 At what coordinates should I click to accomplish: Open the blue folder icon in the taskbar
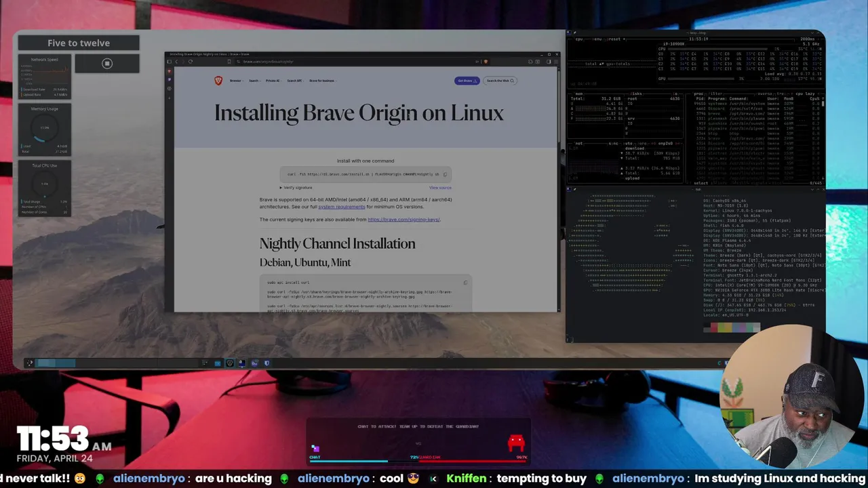[218, 363]
